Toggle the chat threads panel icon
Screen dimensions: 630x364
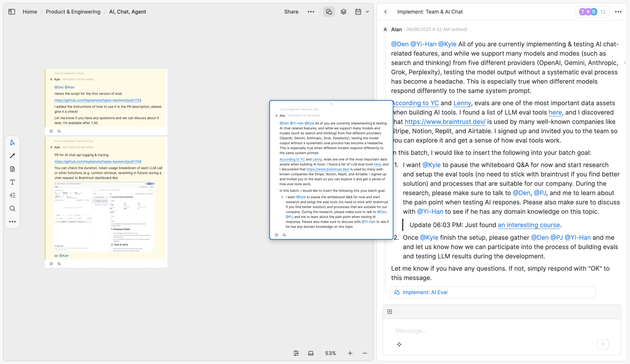329,12
